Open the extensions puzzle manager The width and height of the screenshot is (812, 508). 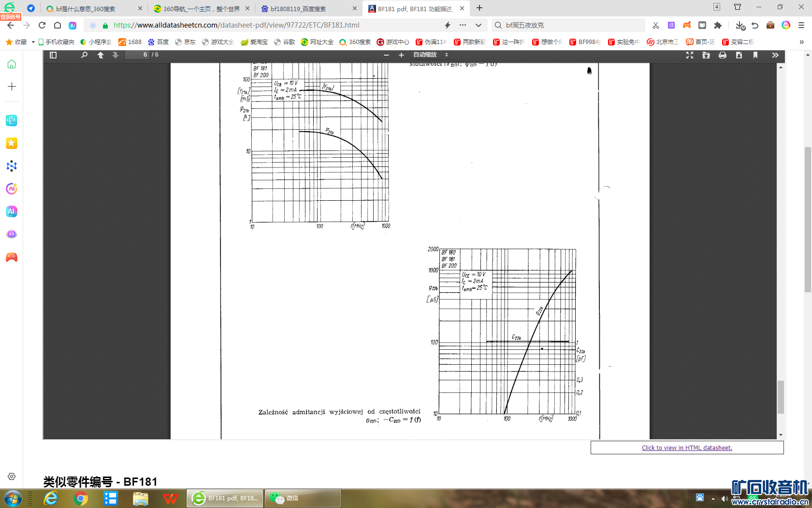(718, 25)
